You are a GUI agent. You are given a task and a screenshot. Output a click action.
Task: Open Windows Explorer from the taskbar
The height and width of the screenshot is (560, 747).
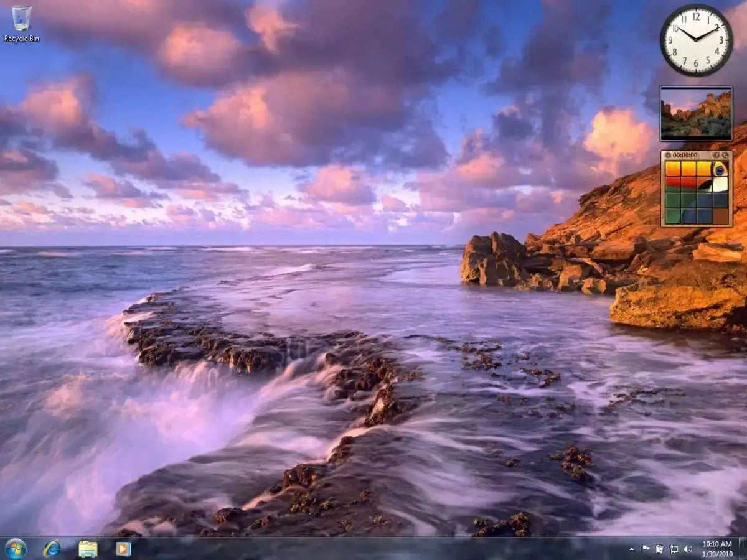pos(87,548)
